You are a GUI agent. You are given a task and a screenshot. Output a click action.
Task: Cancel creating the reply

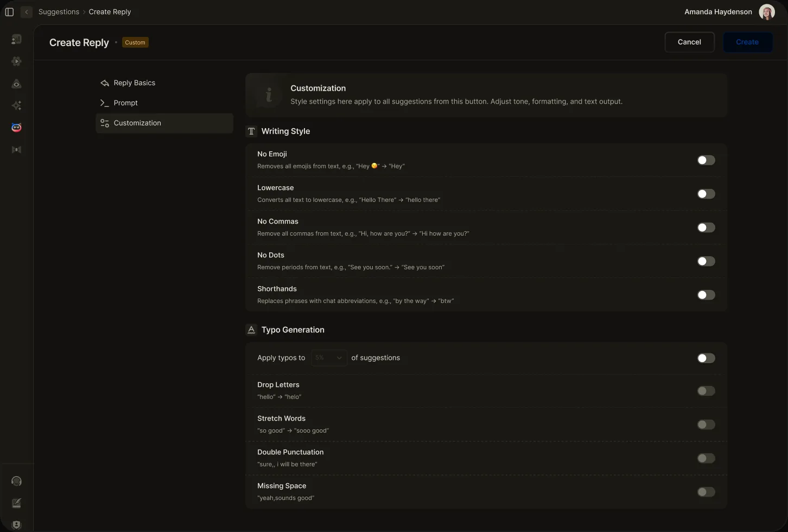tap(689, 42)
